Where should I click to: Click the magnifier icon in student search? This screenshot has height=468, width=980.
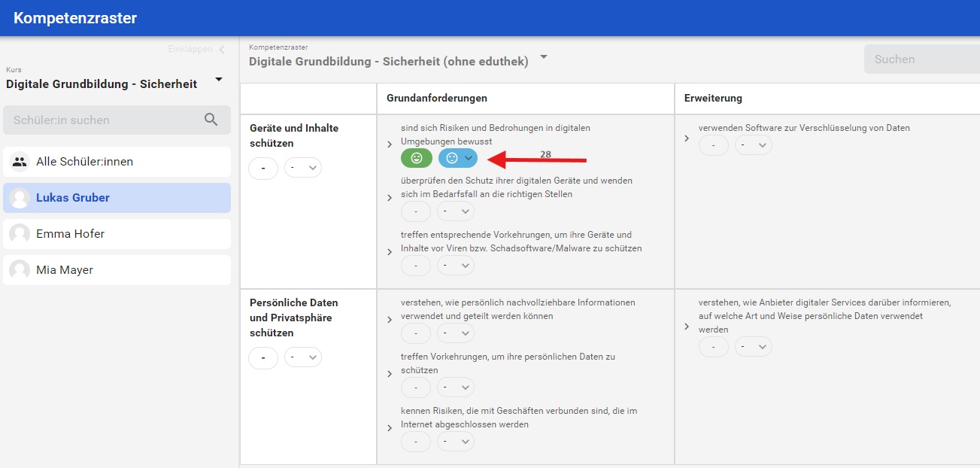tap(211, 120)
